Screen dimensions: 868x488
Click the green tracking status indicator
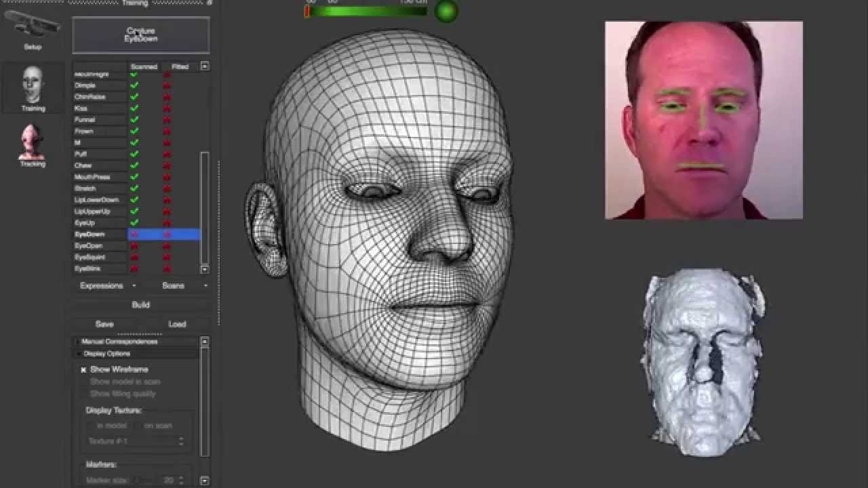446,12
